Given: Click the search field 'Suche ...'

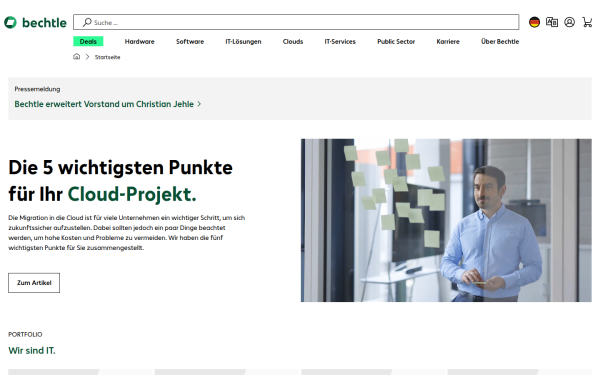Looking at the screenshot, I should [x=296, y=22].
